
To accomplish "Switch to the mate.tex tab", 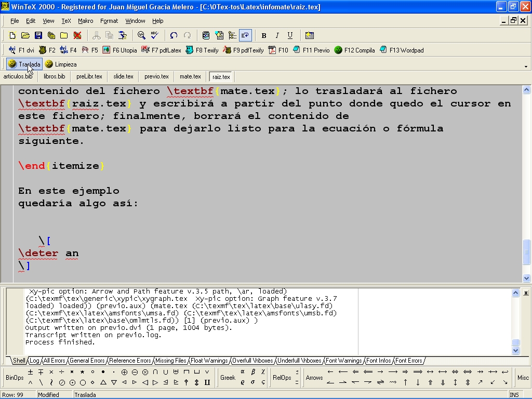I will pos(190,76).
